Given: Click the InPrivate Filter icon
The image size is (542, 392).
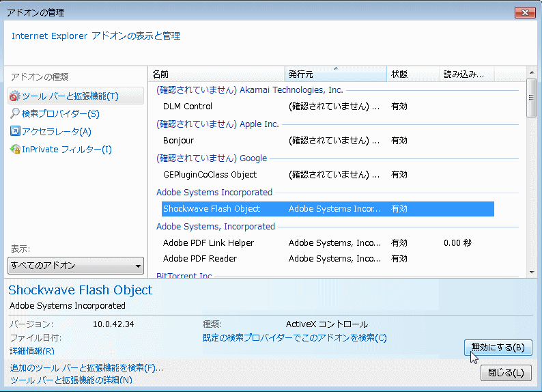Looking at the screenshot, I should click(14, 150).
